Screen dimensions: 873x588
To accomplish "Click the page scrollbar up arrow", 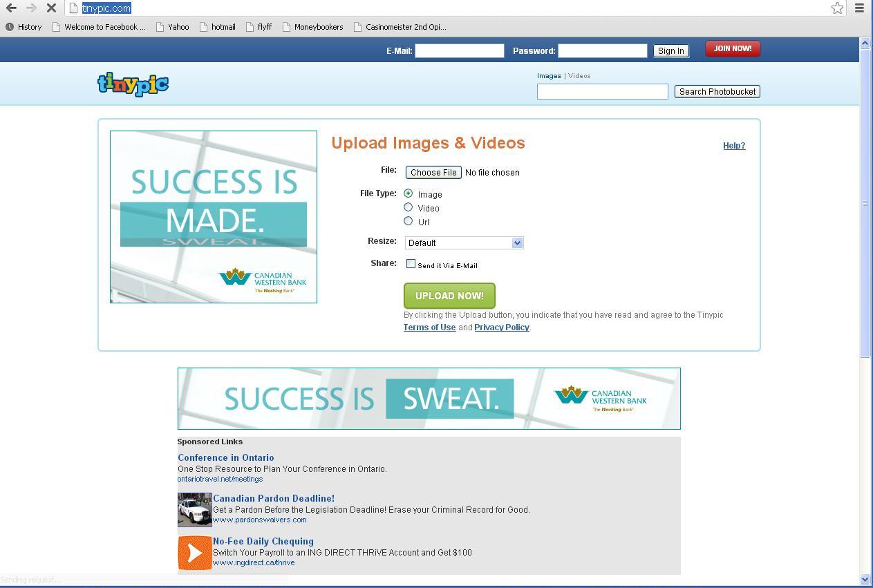I will 865,43.
